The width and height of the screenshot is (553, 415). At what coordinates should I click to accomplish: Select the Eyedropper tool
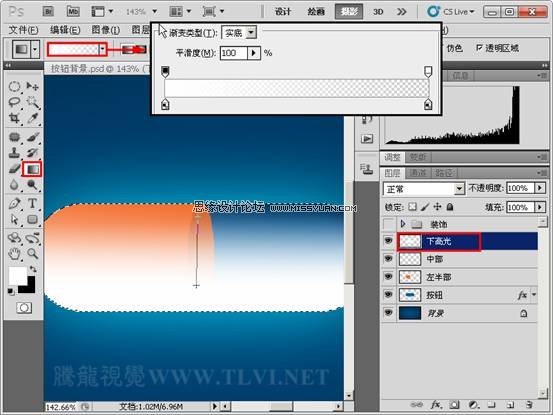click(32, 118)
